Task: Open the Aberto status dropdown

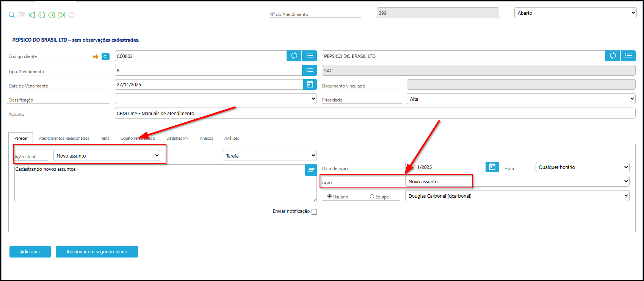Action: pyautogui.click(x=575, y=13)
